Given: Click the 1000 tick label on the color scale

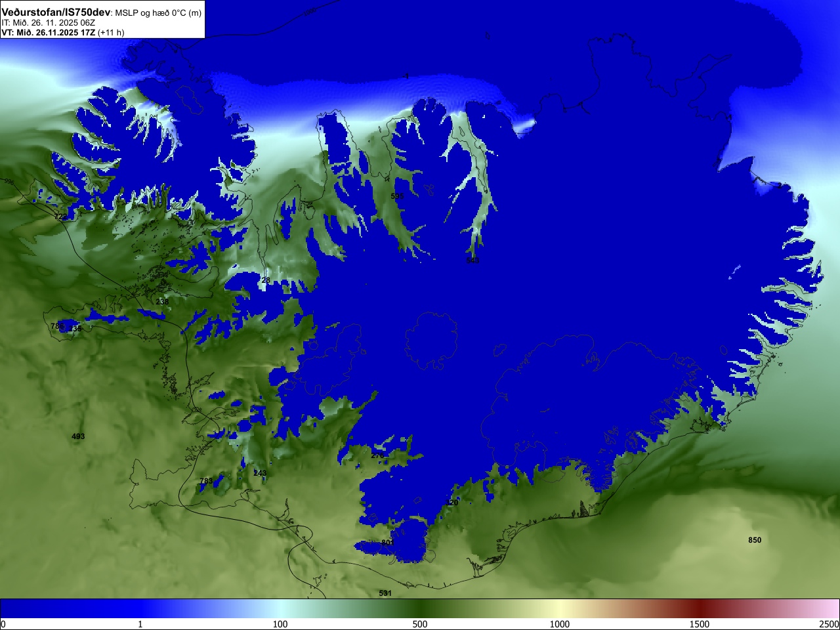Looking at the screenshot, I should [x=560, y=624].
